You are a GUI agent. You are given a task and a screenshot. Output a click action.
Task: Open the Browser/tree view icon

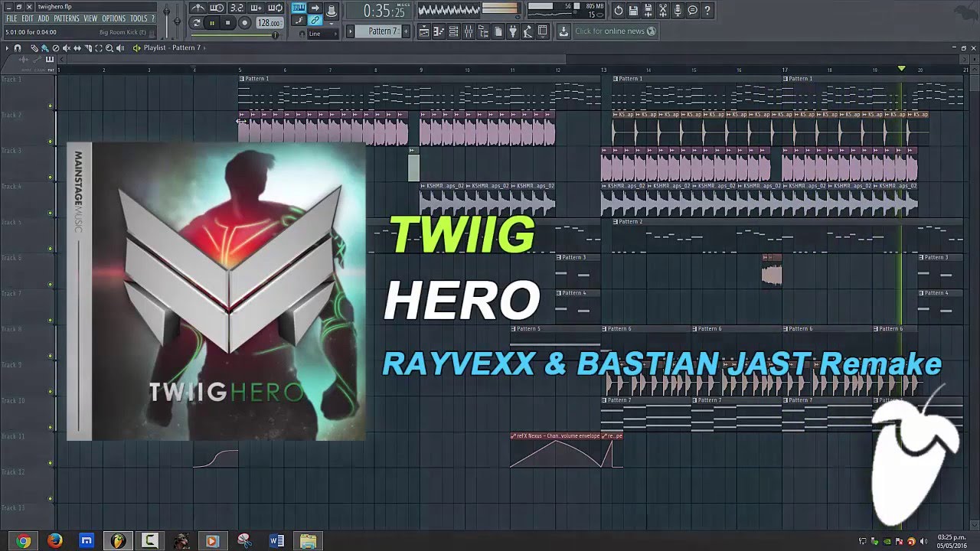483,31
